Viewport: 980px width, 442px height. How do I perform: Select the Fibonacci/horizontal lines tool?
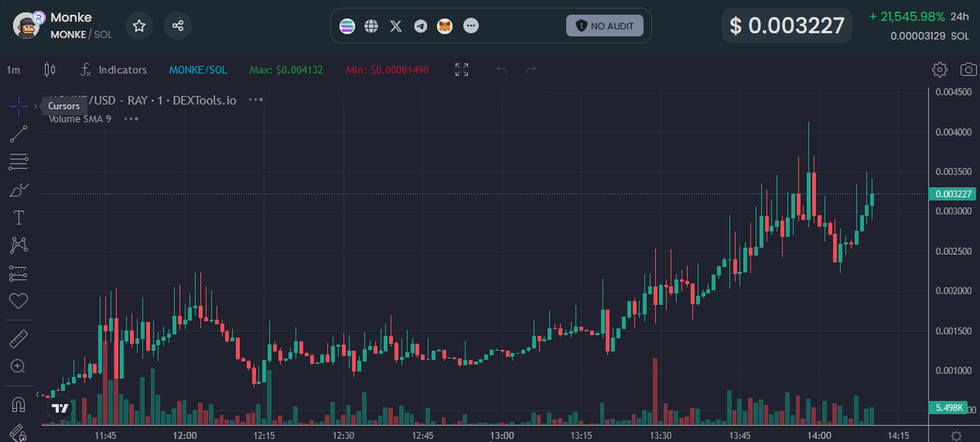point(18,162)
